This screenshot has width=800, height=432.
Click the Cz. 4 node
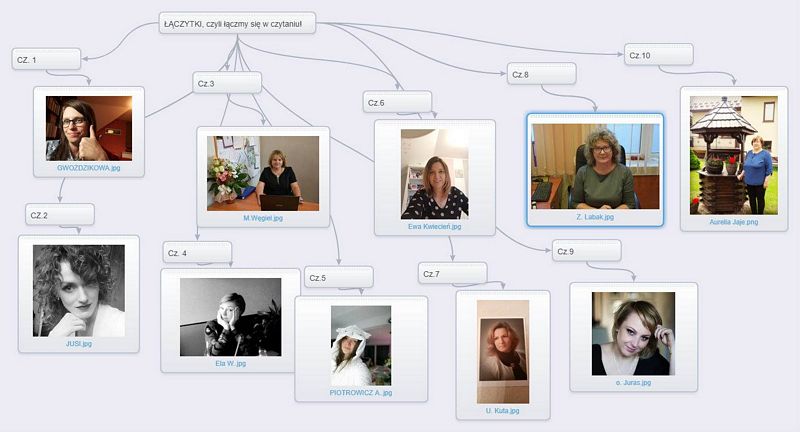pos(197,254)
